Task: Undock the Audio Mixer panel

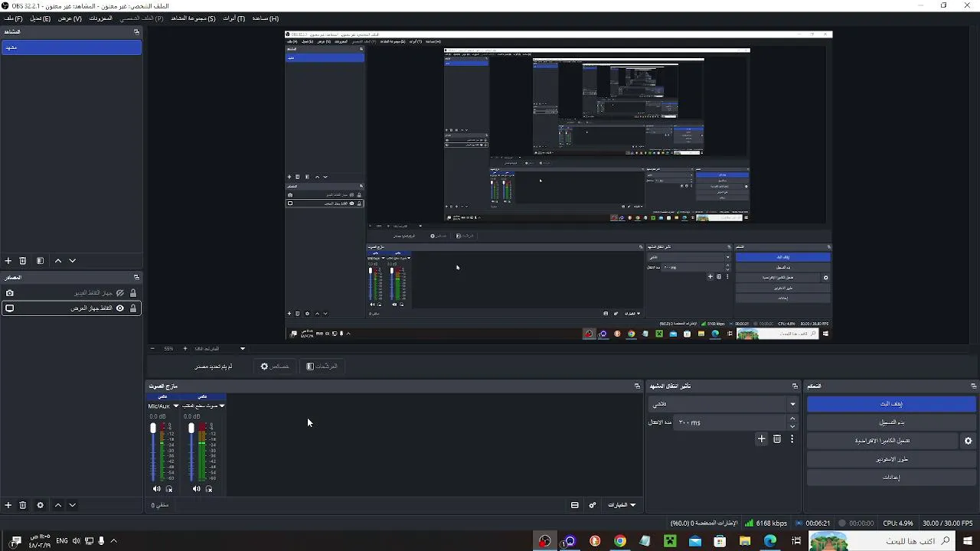Action: point(637,386)
